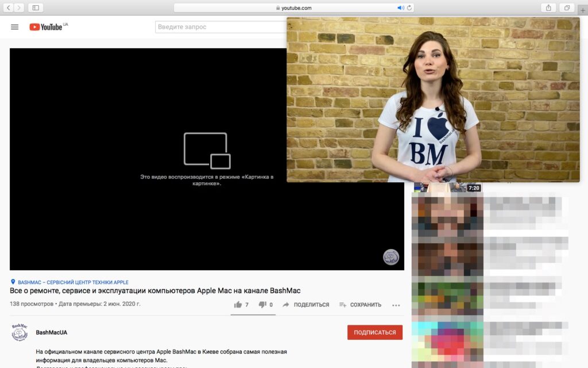Open the three-dot more actions menu
588x368 pixels.
pyautogui.click(x=396, y=305)
